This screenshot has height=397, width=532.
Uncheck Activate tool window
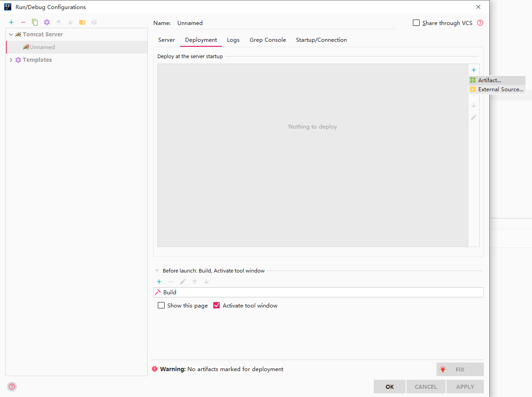[216, 305]
